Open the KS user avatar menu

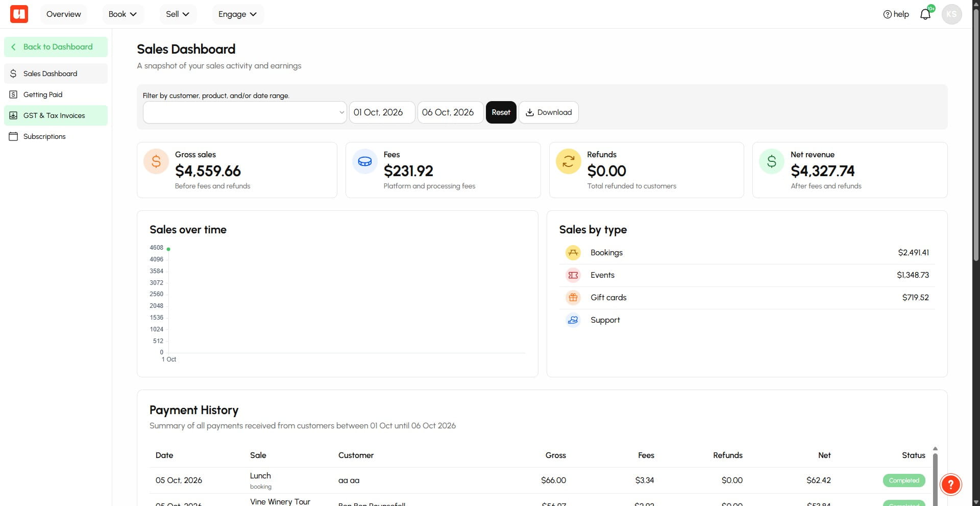[x=951, y=14]
